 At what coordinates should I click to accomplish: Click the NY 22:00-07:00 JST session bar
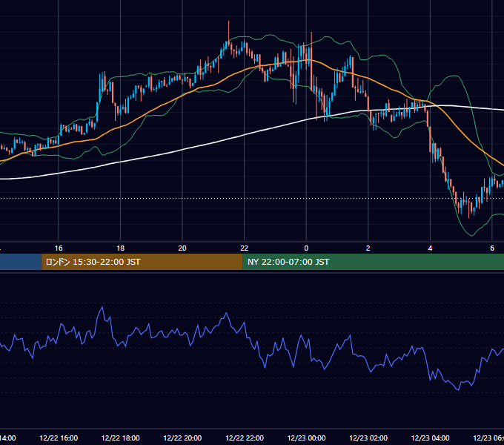(x=373, y=262)
